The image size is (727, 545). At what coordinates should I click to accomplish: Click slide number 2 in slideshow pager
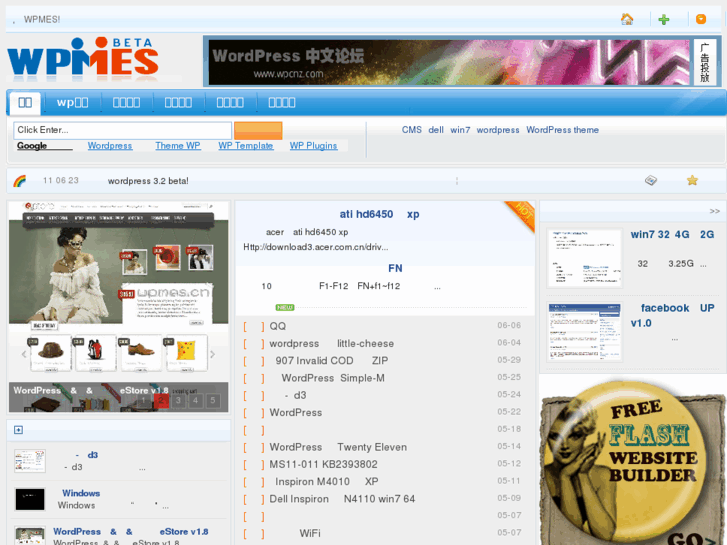(161, 401)
